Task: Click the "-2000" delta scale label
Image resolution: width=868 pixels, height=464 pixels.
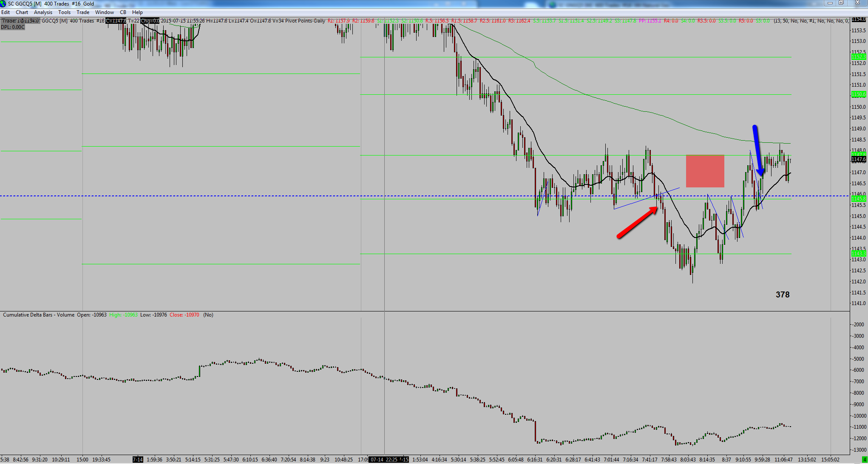Action: tap(859, 325)
